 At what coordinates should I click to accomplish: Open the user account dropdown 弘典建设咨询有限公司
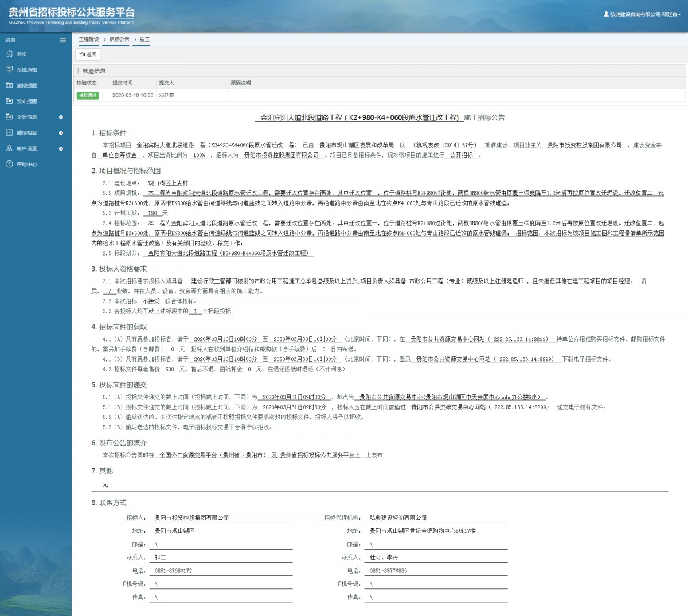pyautogui.click(x=642, y=14)
